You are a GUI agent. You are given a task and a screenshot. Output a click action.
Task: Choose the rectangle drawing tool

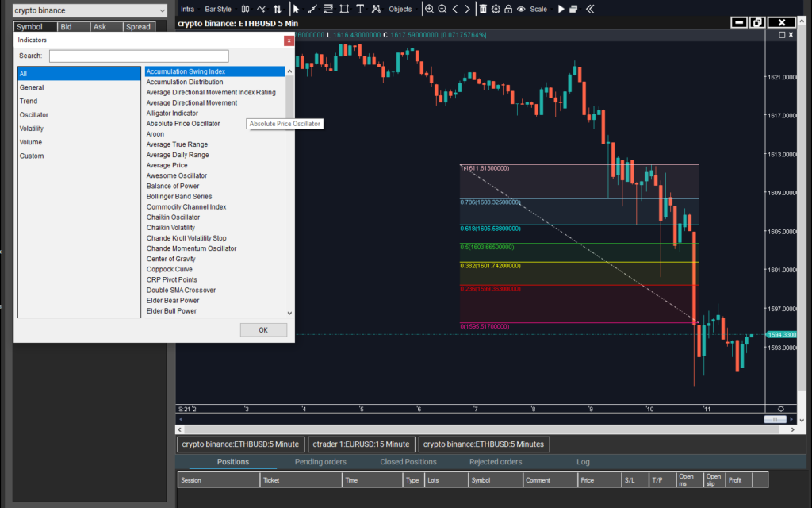[344, 9]
